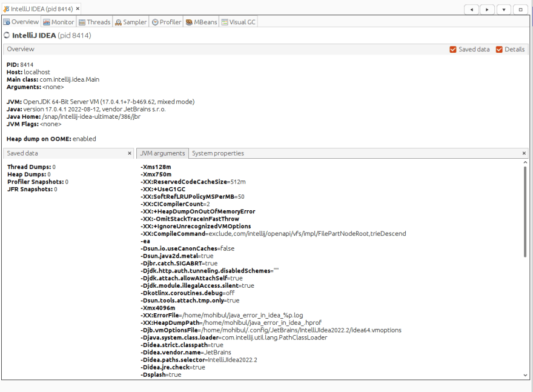533x392 pixels.
Task: Click the '-Xmx750m' argument
Action: coord(156,174)
